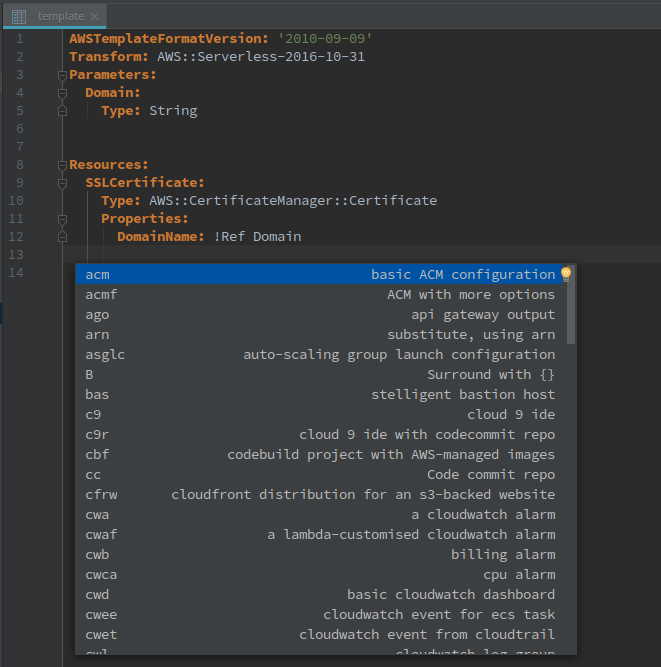
Task: Choose cfrw cloudfront distribution snippet
Action: pyautogui.click(x=321, y=494)
